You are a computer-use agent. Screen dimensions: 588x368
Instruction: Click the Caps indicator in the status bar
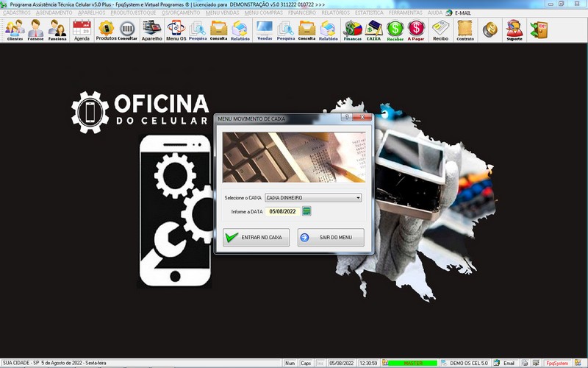pyautogui.click(x=306, y=363)
